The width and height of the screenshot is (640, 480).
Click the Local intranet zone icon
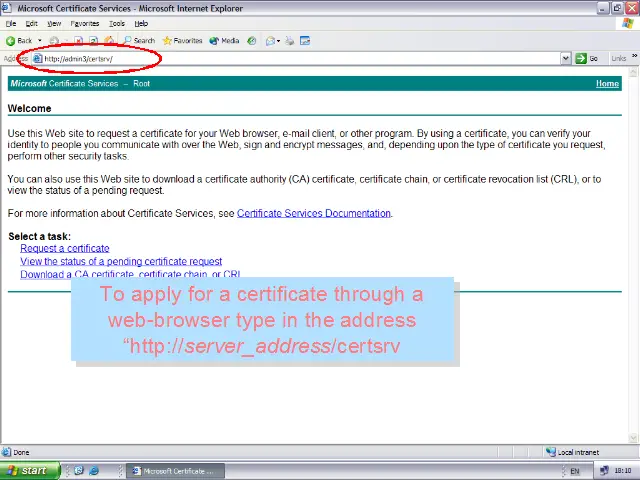(551, 452)
